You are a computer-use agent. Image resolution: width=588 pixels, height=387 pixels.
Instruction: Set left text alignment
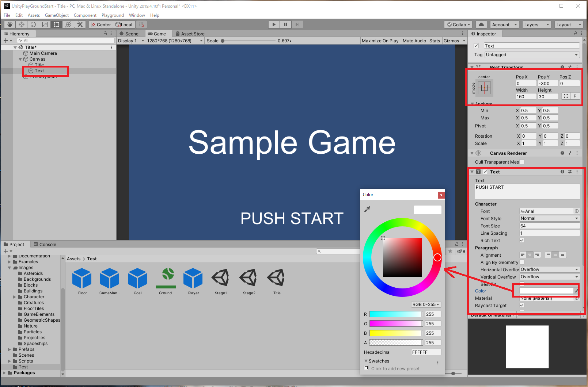point(523,255)
